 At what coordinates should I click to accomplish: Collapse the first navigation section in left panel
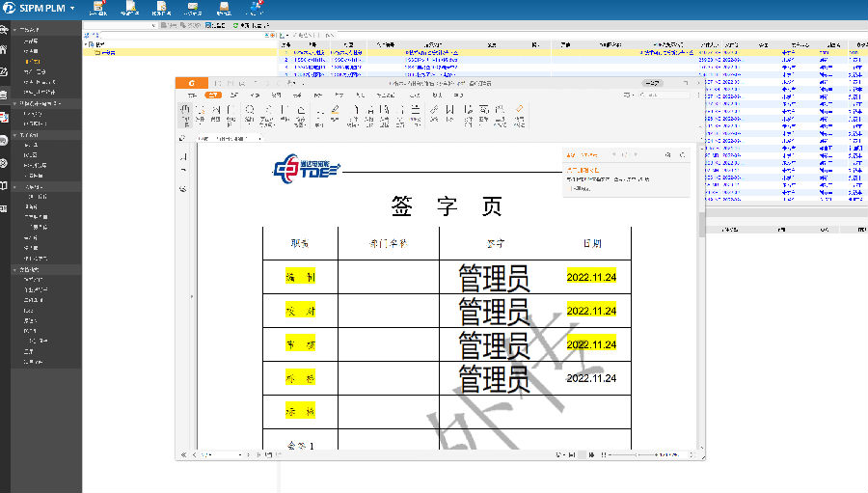[15, 31]
